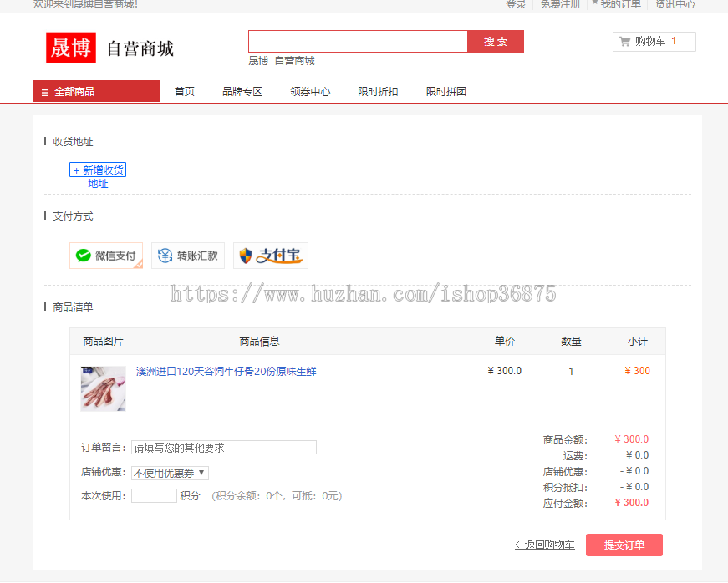This screenshot has height=583, width=728.
Task: Open the all products (全部商品) menu icon
Action: coord(44,91)
